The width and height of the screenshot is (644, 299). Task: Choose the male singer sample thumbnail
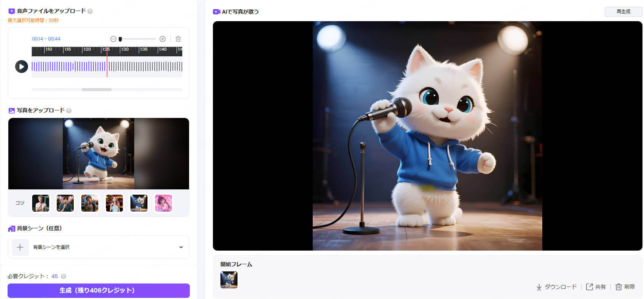click(40, 203)
